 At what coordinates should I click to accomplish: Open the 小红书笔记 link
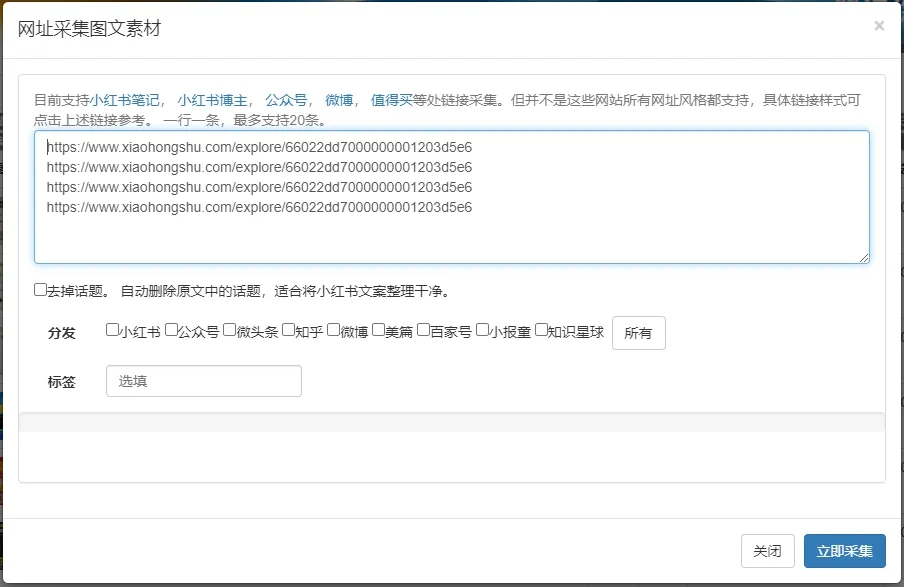pos(125,100)
